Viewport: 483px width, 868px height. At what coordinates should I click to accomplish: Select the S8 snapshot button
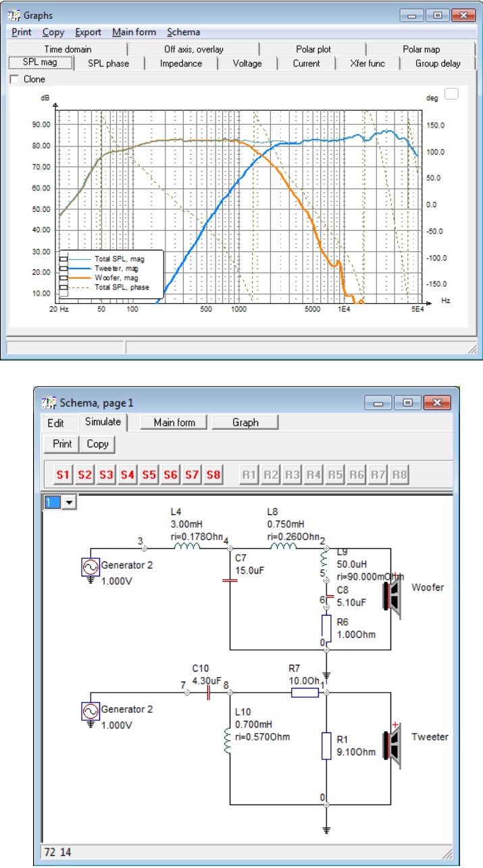tap(213, 474)
